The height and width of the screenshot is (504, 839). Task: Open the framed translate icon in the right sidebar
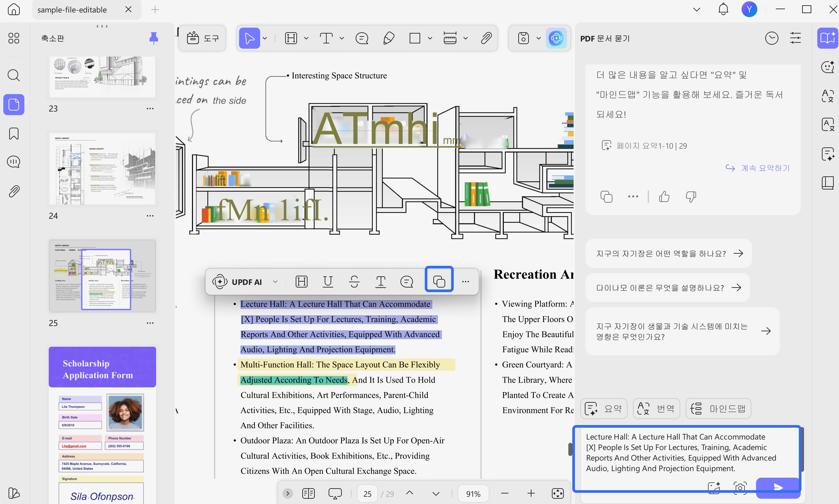828,125
